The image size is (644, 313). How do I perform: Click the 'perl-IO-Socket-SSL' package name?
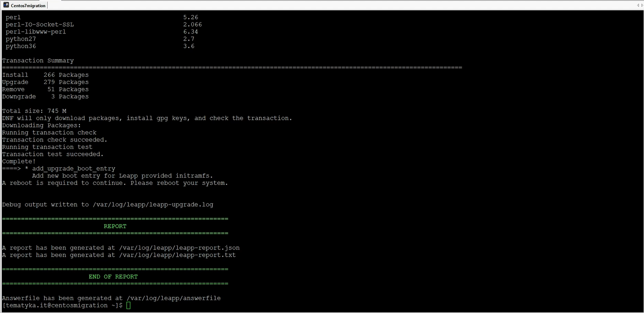(40, 24)
